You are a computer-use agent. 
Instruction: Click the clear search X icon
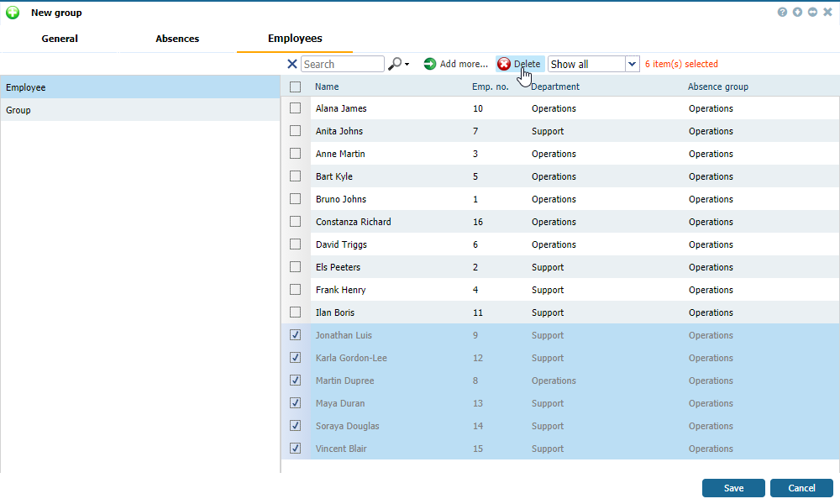[x=292, y=64]
